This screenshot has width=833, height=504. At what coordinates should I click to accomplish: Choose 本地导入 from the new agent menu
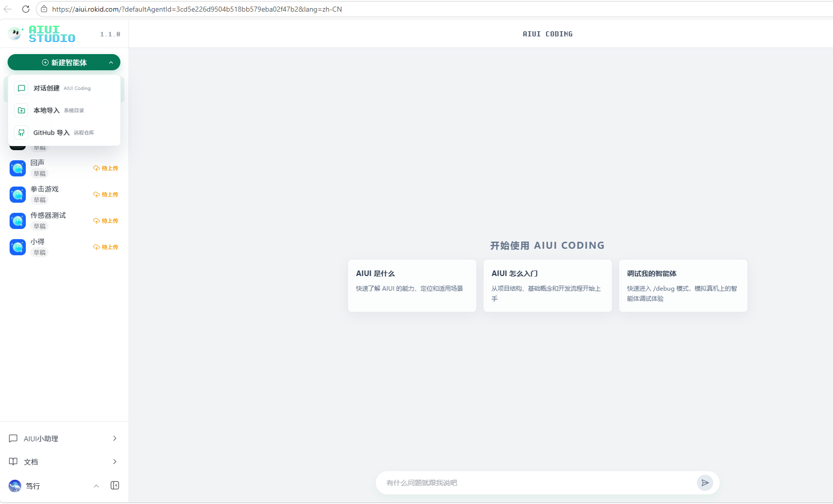(x=64, y=110)
